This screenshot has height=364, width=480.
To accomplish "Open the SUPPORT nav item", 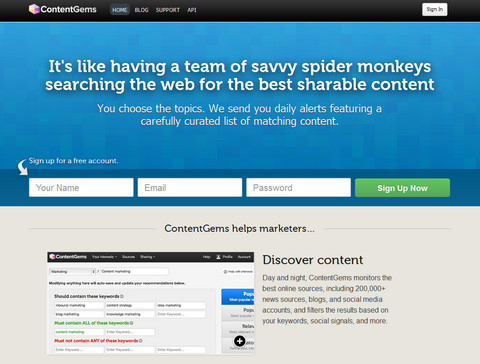I will tap(168, 10).
